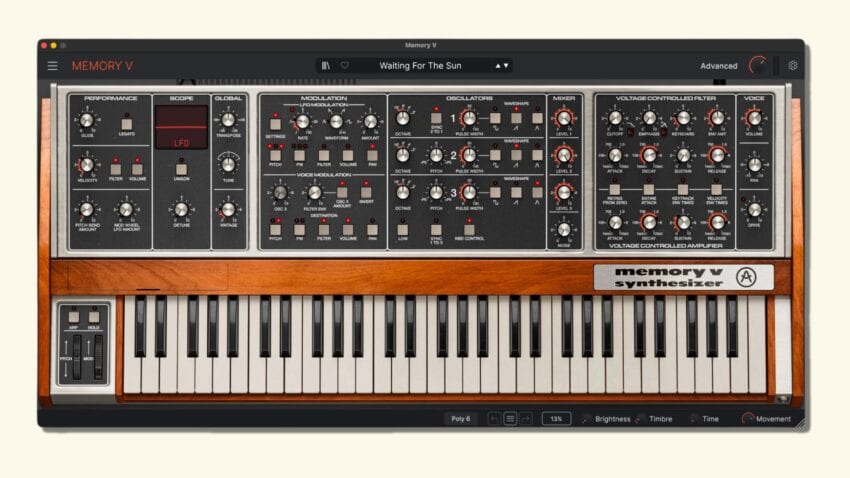Click the Redo arrow in bottom bar
This screenshot has height=478, width=850.
tap(525, 418)
